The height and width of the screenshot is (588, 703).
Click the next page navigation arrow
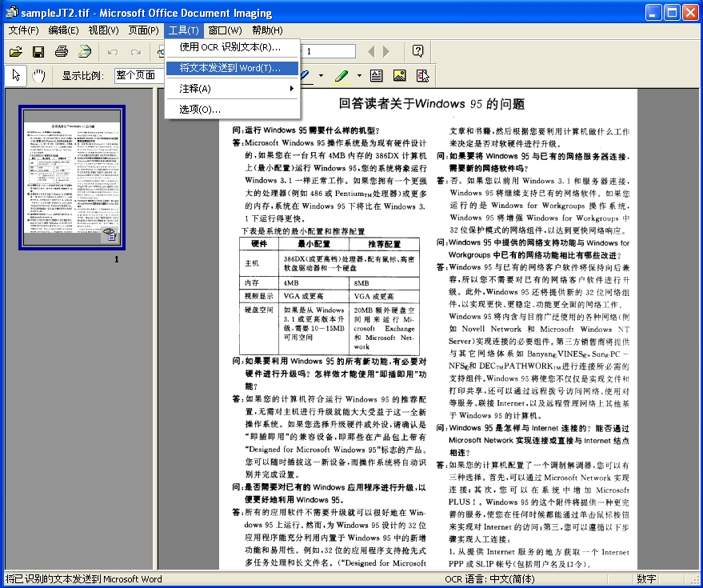[x=387, y=50]
